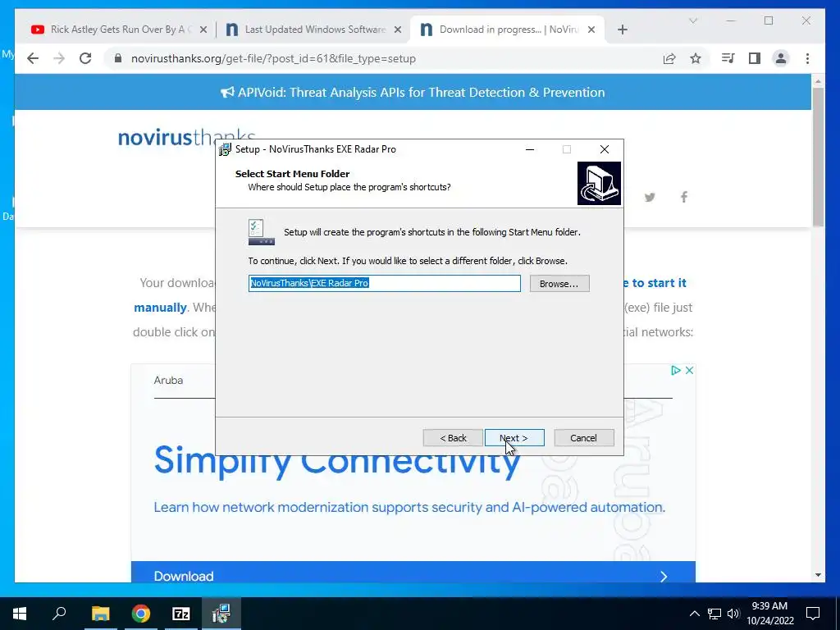The image size is (840, 630).
Task: Open Chrome tab search dropdown
Action: pos(692,21)
